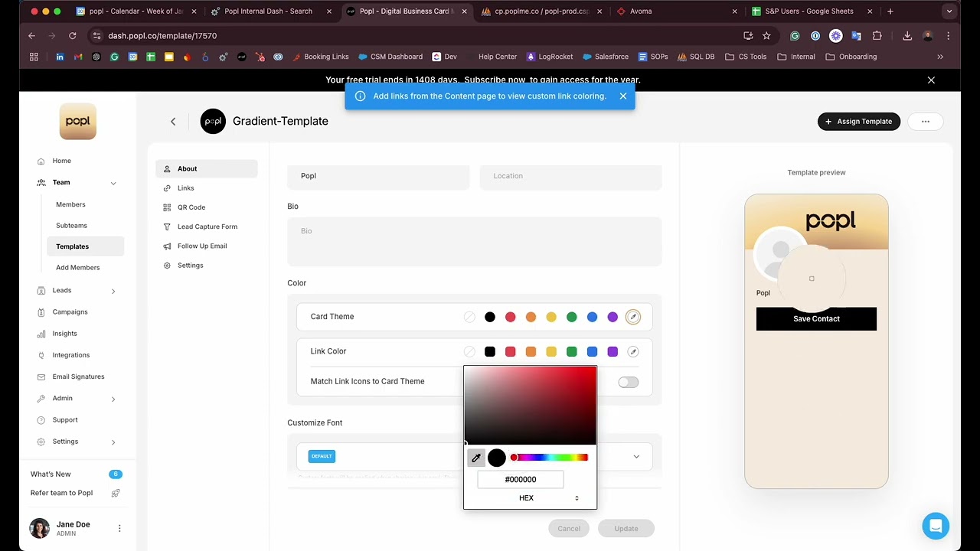Open Salesforce bookmark
The image size is (980, 551).
606,57
